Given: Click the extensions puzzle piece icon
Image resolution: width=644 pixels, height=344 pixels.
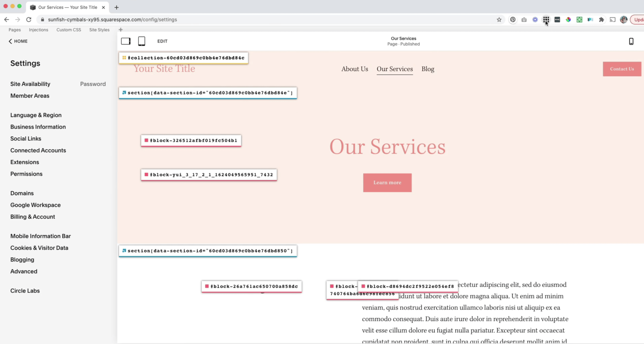Looking at the screenshot, I should click(602, 20).
